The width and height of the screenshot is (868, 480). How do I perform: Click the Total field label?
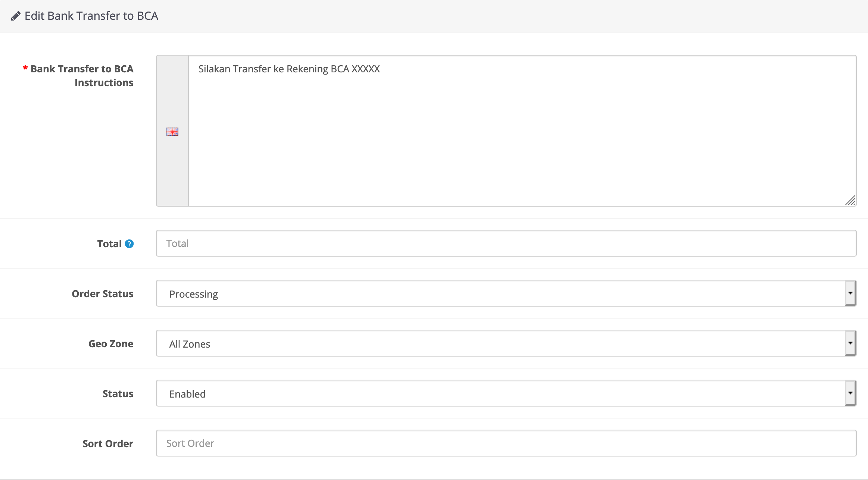tap(109, 244)
